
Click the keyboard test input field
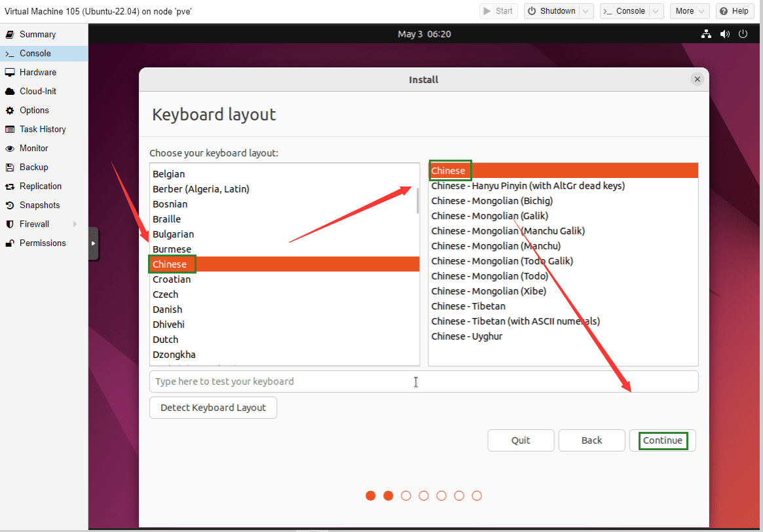(423, 381)
